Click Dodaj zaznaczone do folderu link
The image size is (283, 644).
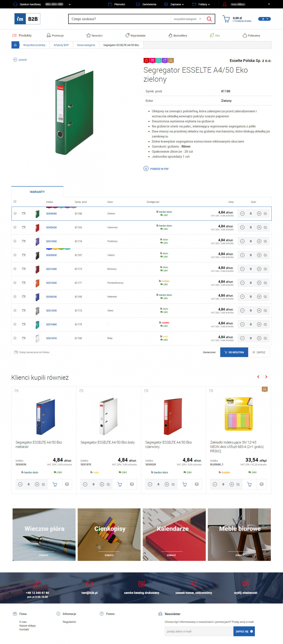[32, 352]
